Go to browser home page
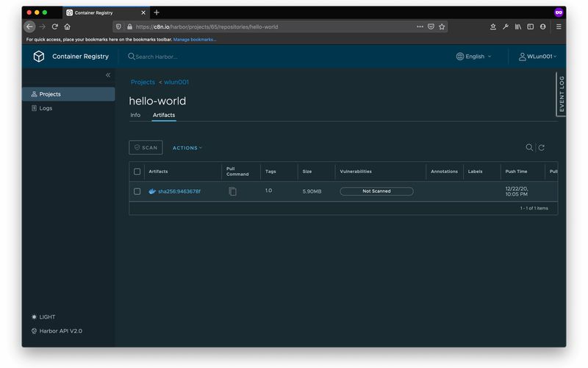 (67, 26)
